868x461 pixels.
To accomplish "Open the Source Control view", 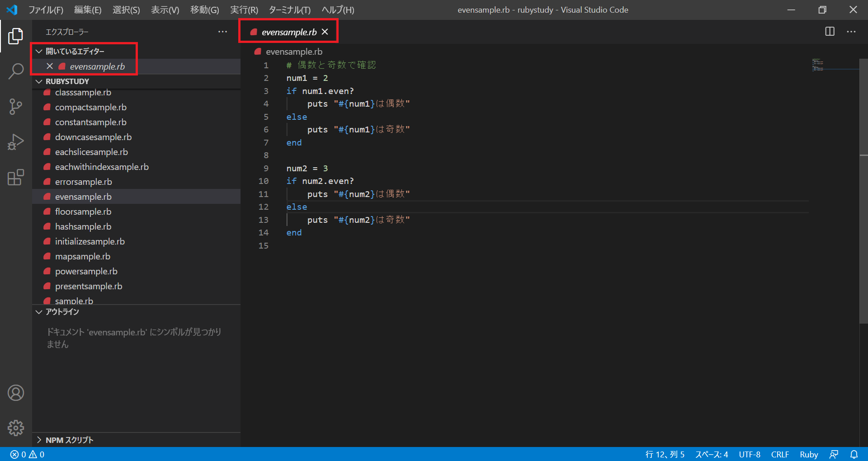I will tap(16, 107).
